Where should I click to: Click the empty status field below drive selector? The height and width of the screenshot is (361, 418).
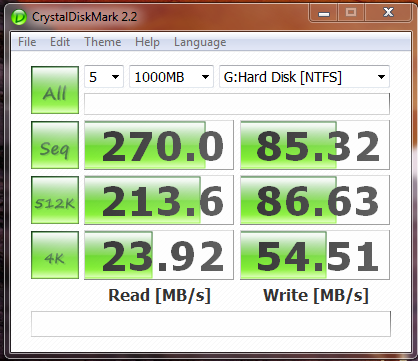point(237,104)
